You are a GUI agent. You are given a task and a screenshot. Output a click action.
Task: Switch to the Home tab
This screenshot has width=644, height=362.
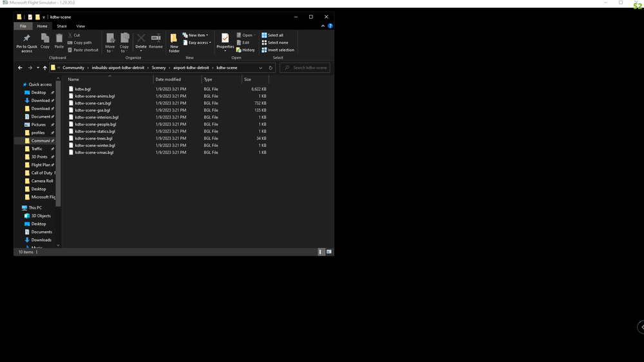(x=42, y=26)
